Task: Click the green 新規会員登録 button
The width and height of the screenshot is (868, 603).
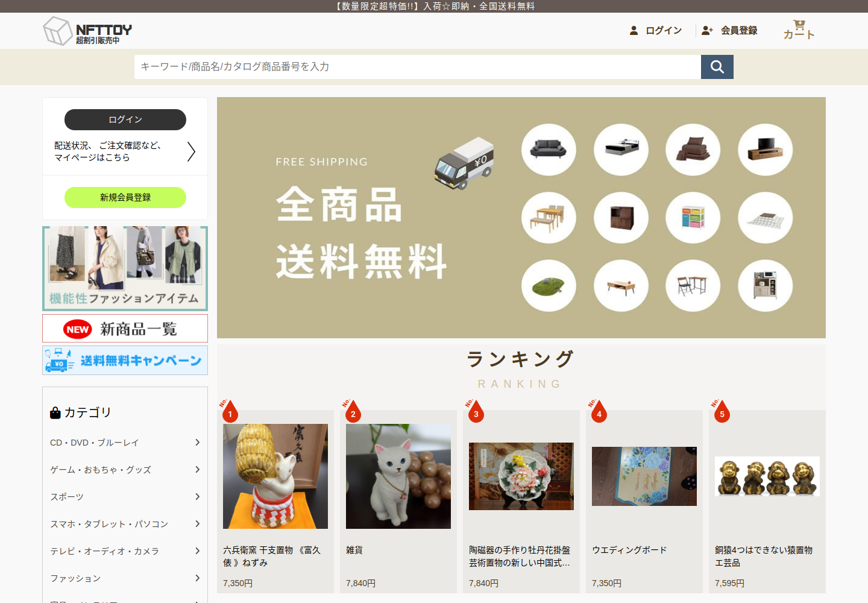Action: click(125, 197)
